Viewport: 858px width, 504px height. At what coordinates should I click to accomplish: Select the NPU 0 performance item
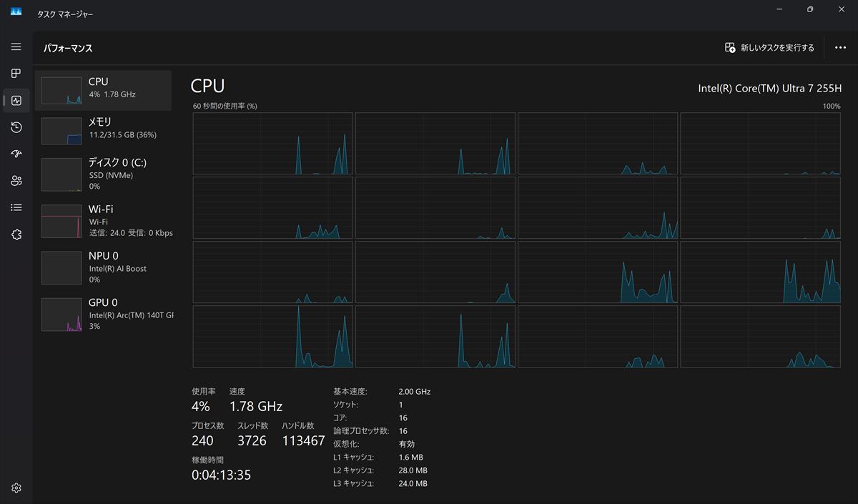click(104, 267)
